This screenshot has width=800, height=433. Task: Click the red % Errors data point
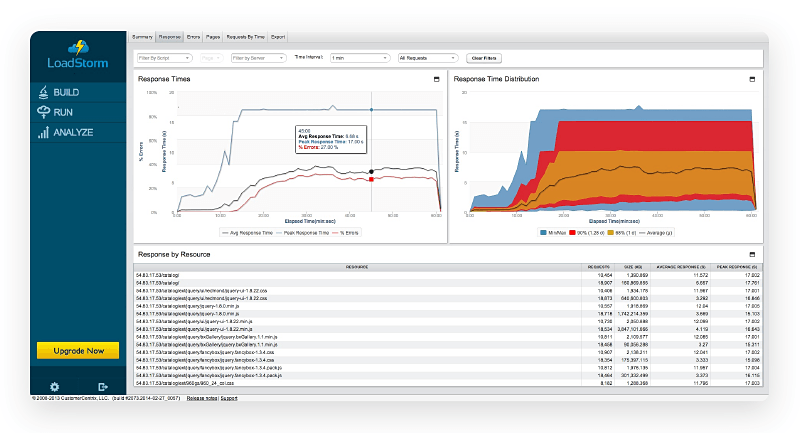pyautogui.click(x=371, y=179)
